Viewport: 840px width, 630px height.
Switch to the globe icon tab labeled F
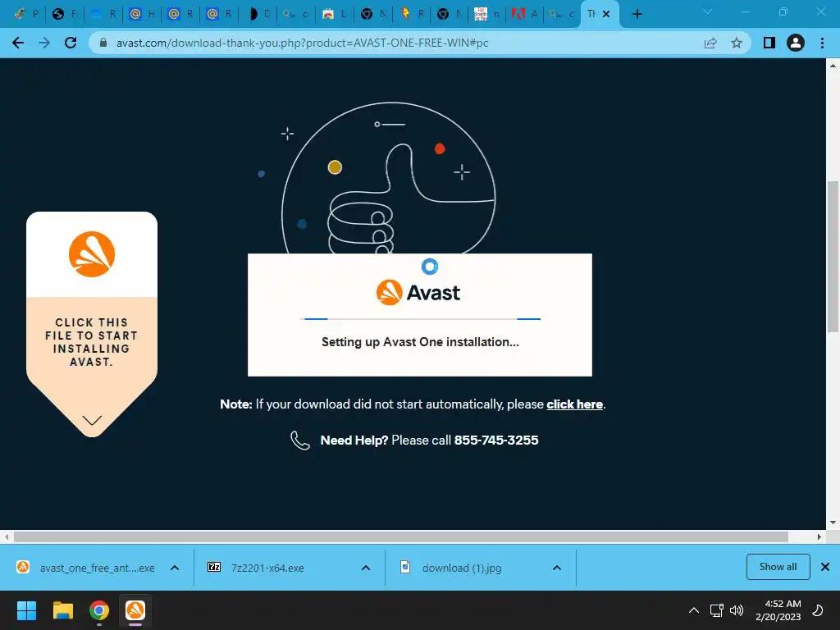click(x=64, y=14)
